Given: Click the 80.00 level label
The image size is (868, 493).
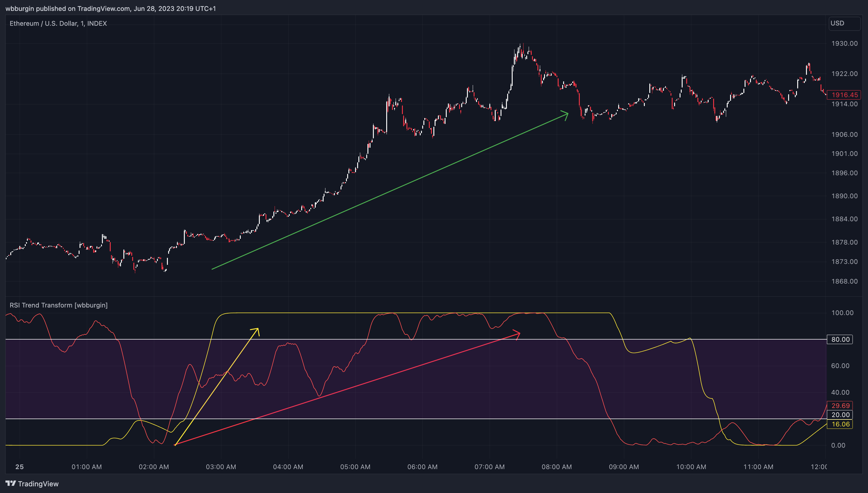Looking at the screenshot, I should (840, 339).
